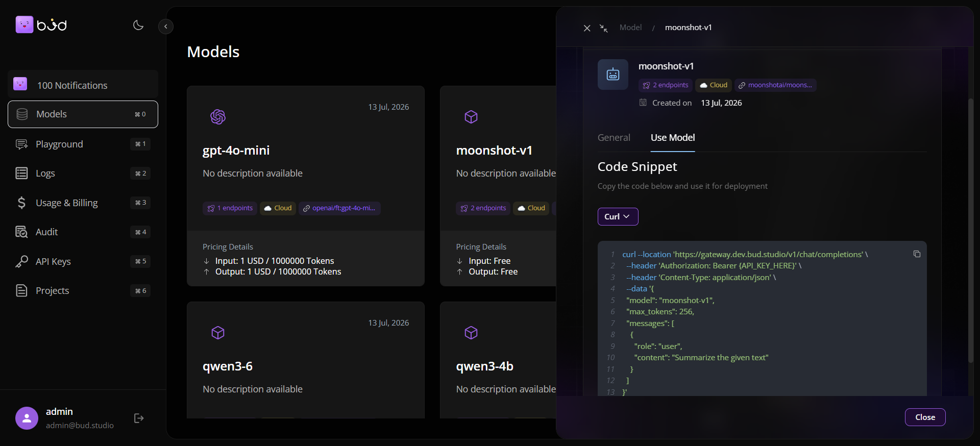
Task: Go to Playground in sidebar
Action: click(x=83, y=144)
